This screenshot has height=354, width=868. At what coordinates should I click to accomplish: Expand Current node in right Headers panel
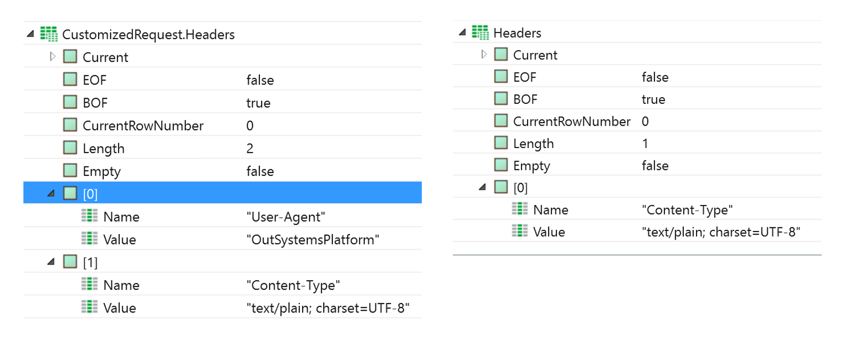[x=483, y=54]
